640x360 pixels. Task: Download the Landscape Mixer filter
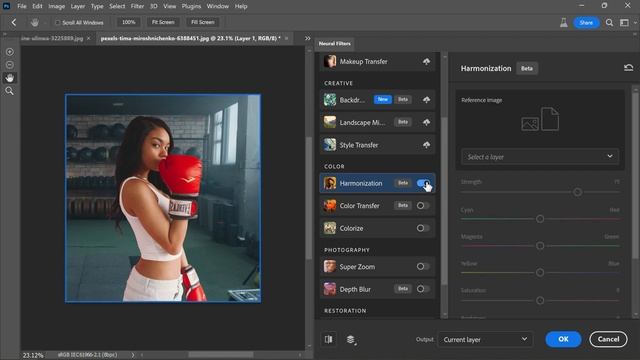pos(426,122)
